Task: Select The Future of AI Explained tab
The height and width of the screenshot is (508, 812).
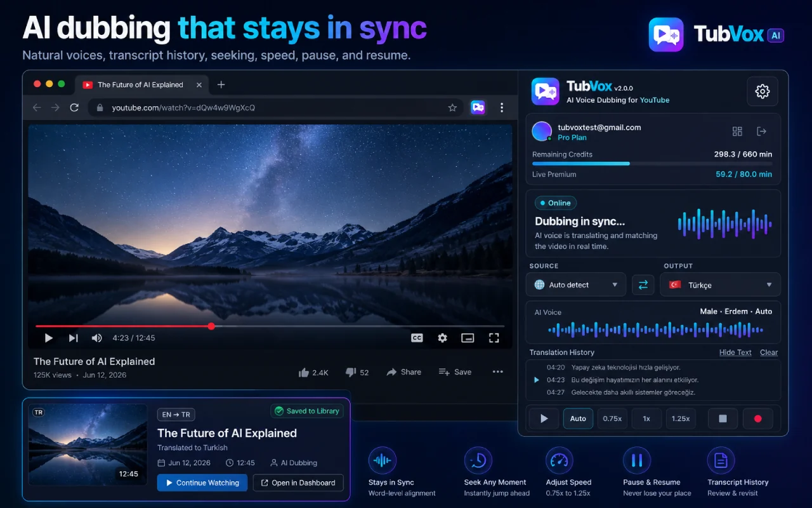Action: pyautogui.click(x=140, y=84)
